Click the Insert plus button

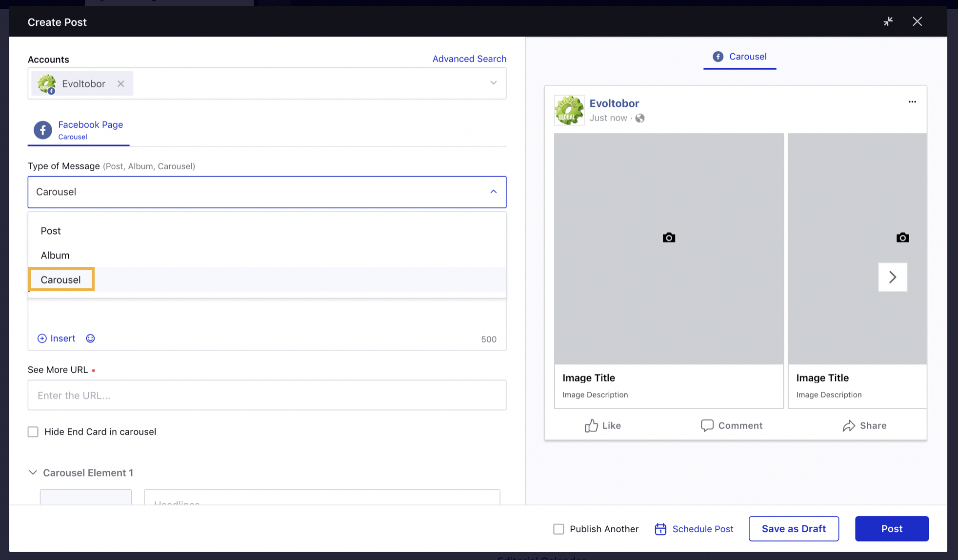pyautogui.click(x=56, y=339)
